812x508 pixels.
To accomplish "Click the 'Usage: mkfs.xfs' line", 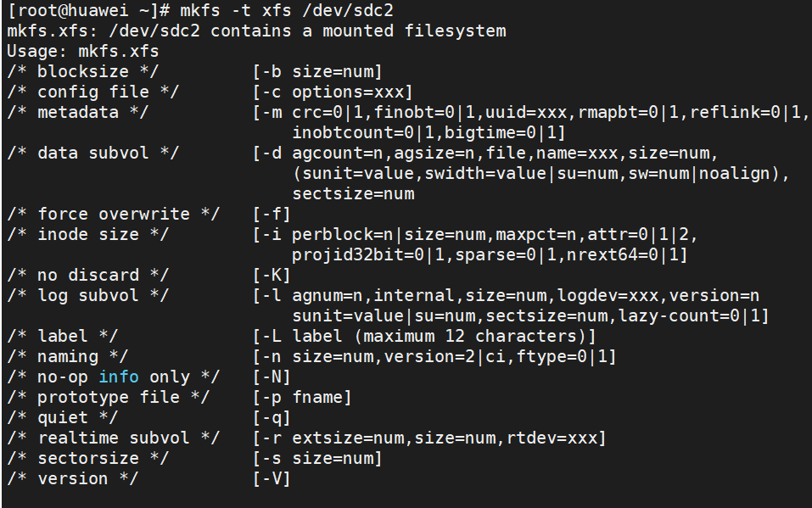I will click(x=82, y=52).
